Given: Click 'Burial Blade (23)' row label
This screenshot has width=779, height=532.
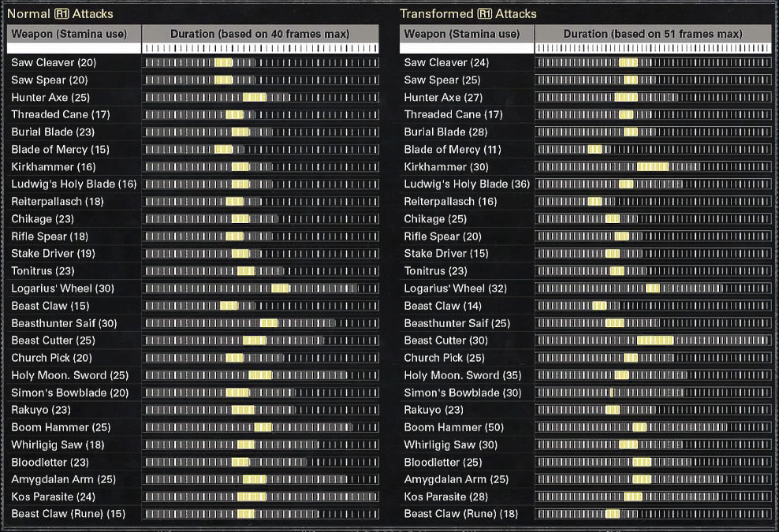Looking at the screenshot, I should pyautogui.click(x=53, y=132).
